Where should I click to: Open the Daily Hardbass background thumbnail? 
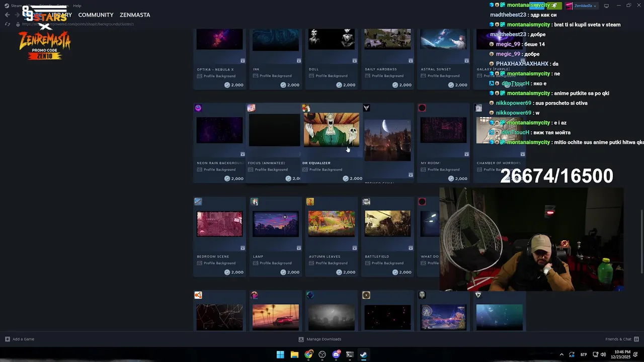387,39
